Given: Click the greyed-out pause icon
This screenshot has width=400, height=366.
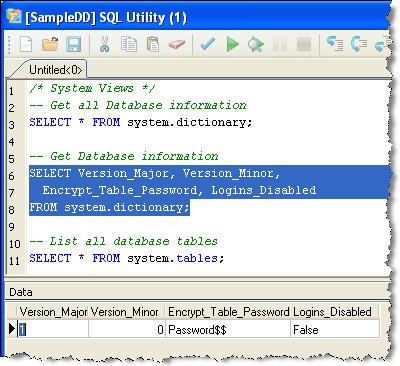Looking at the screenshot, I should [280, 44].
